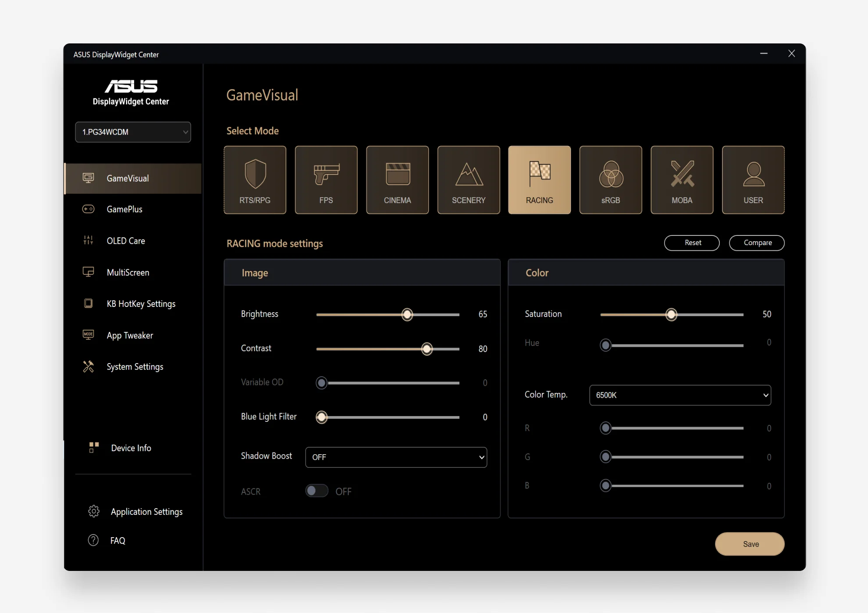The image size is (868, 613).
Task: Select the USER profile mode
Action: 753,180
